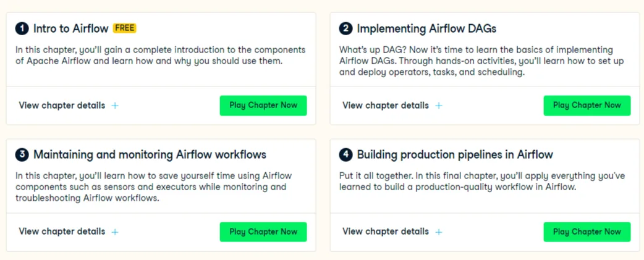Click plus icon in Implementing Airflow DAGs card
This screenshot has width=644, height=260.
(x=439, y=106)
